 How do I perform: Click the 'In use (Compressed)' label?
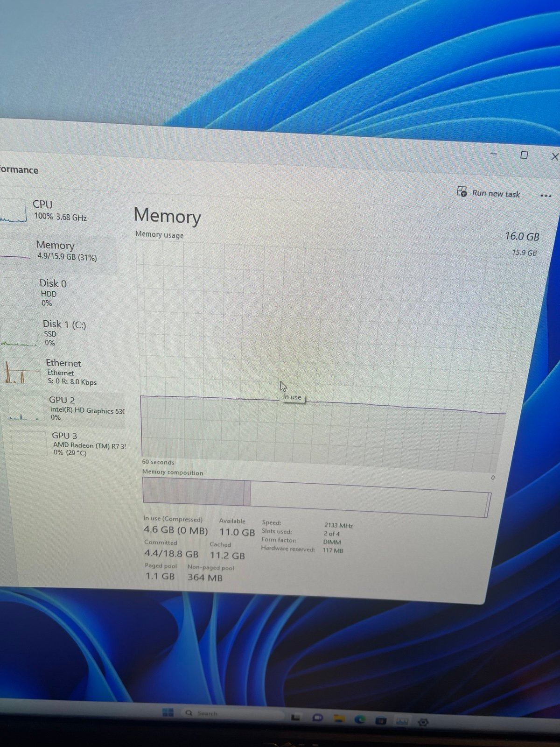pyautogui.click(x=173, y=519)
